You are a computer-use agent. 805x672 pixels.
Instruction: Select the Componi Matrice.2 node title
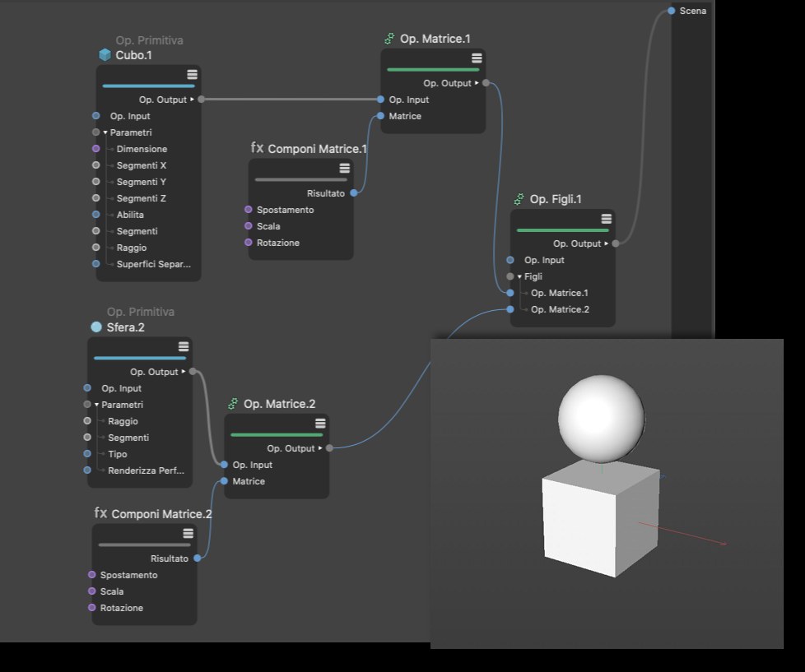[161, 514]
